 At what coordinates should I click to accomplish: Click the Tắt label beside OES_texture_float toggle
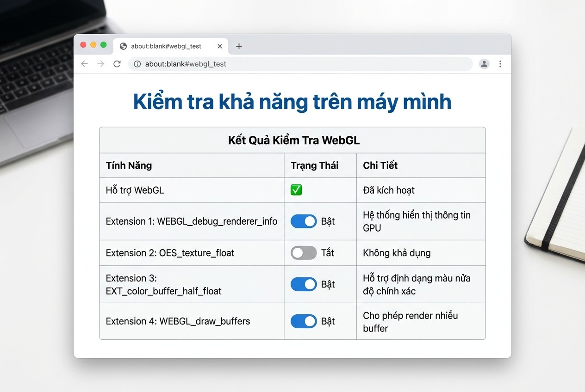(x=328, y=253)
